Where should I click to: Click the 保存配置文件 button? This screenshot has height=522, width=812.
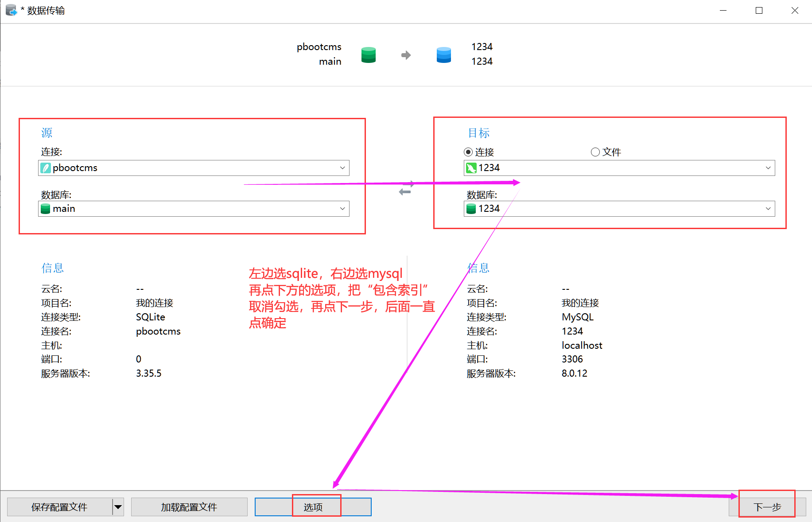pyautogui.click(x=59, y=507)
